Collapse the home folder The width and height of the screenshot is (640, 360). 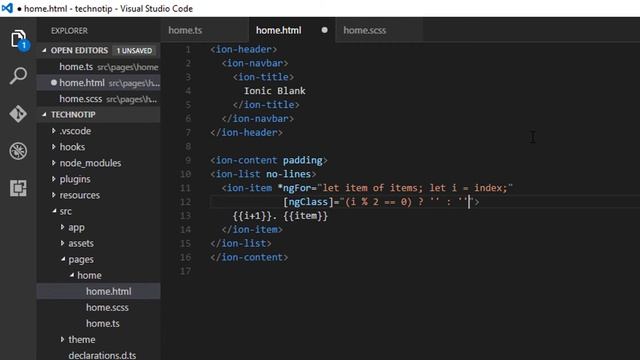point(72,276)
